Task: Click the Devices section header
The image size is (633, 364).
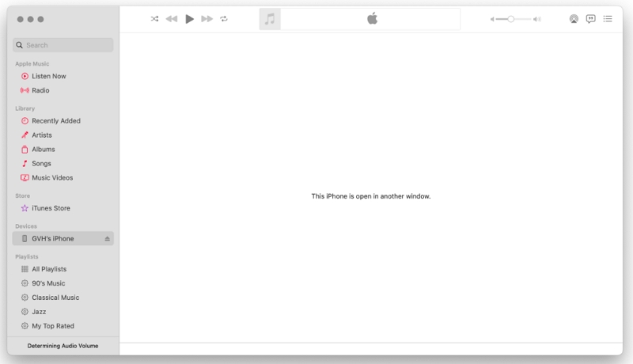Action: point(26,226)
